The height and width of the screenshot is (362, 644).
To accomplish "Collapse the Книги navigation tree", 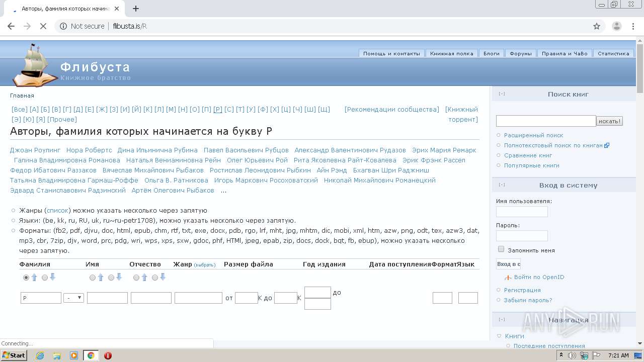I will (x=499, y=336).
